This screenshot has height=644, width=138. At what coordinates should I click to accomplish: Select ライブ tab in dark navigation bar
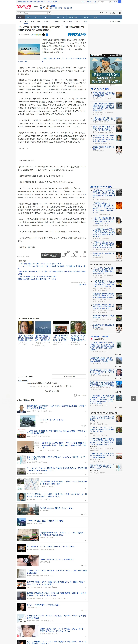(x=37, y=17)
